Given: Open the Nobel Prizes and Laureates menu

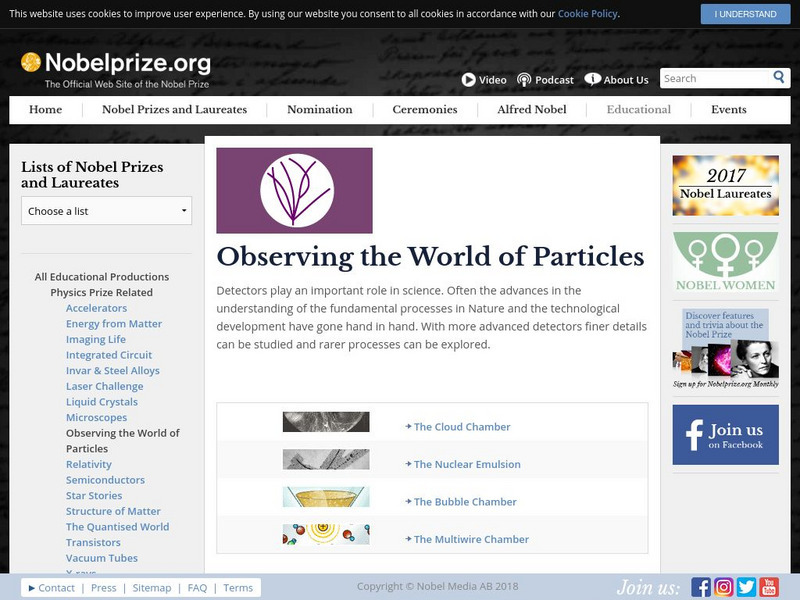Looking at the screenshot, I should click(x=174, y=110).
